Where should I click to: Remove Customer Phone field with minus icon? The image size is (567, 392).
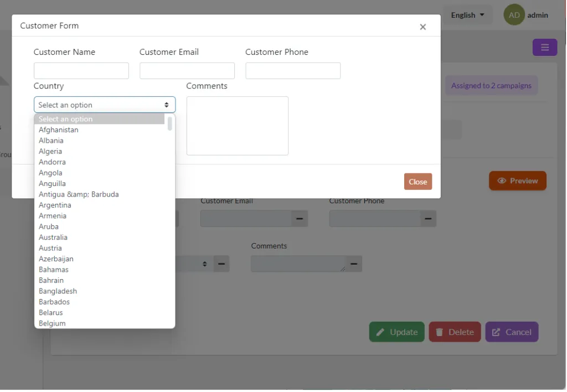[428, 218]
